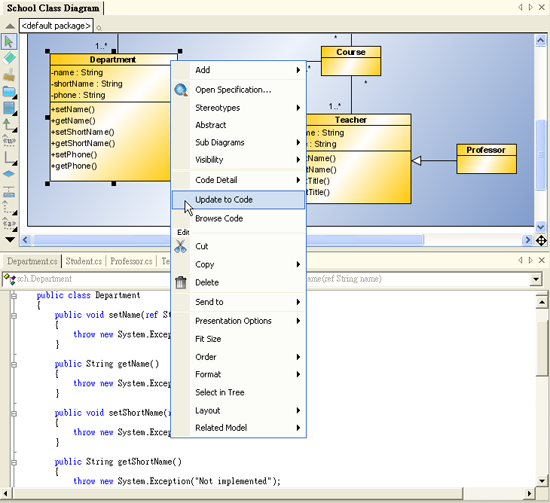Toggle Abstract in context menu
The image size is (550, 503).
239,125
